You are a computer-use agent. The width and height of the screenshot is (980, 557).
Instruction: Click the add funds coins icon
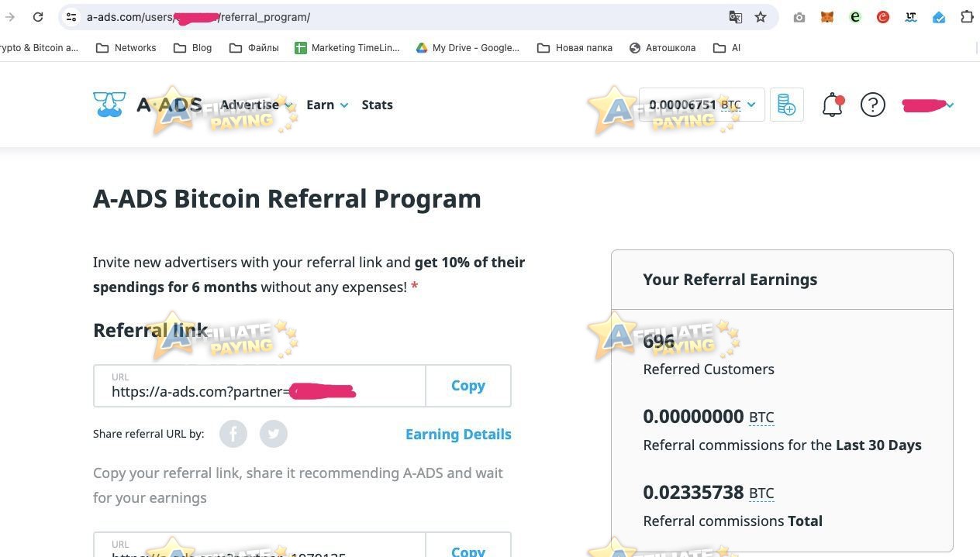[x=786, y=105]
